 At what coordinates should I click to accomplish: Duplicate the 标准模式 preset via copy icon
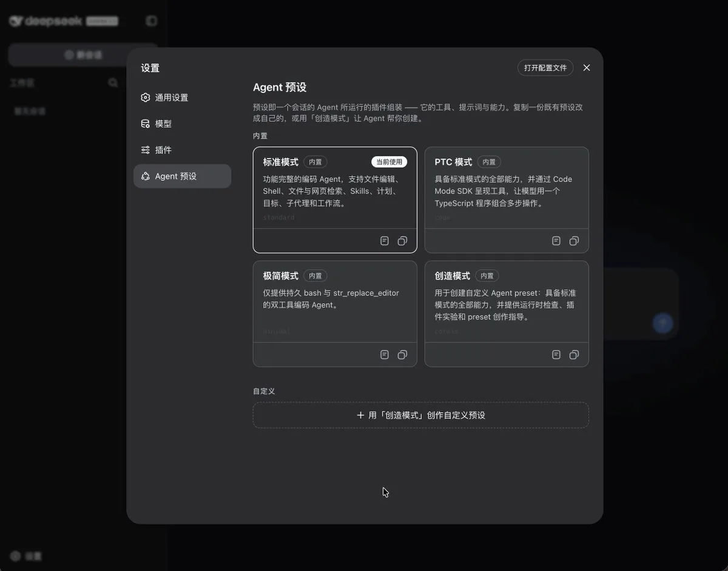point(402,241)
